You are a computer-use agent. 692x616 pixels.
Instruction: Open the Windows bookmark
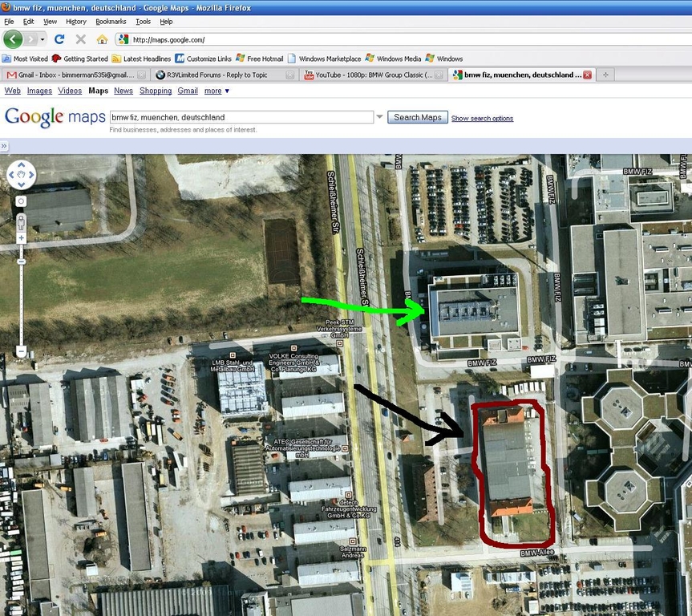coord(444,59)
